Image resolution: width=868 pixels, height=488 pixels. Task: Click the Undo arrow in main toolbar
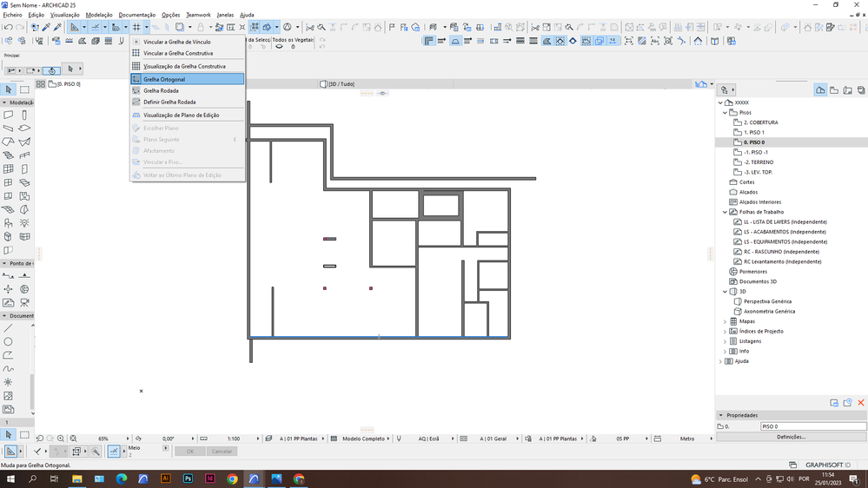[x=8, y=27]
